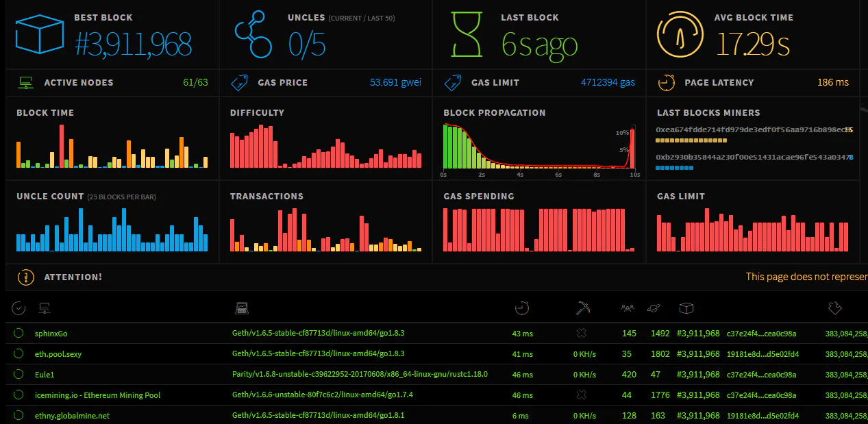
Task: Select the sphinxGo node name
Action: click(51, 334)
